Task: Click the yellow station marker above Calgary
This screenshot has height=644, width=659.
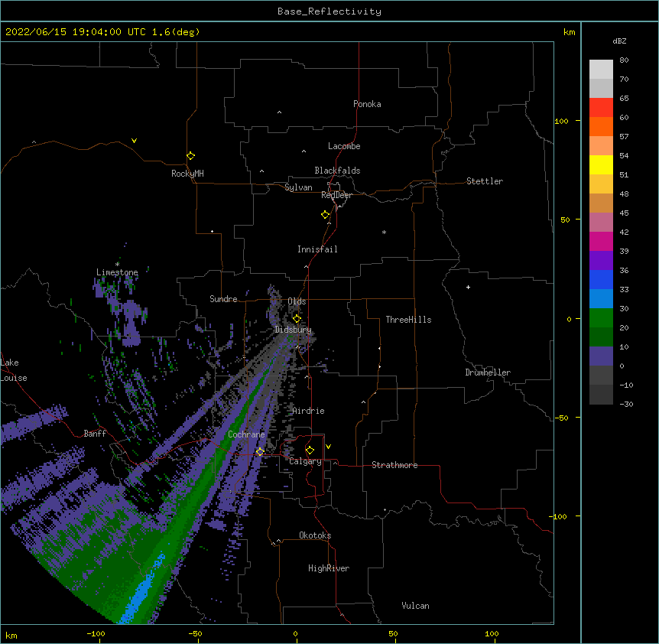Action: (x=310, y=450)
